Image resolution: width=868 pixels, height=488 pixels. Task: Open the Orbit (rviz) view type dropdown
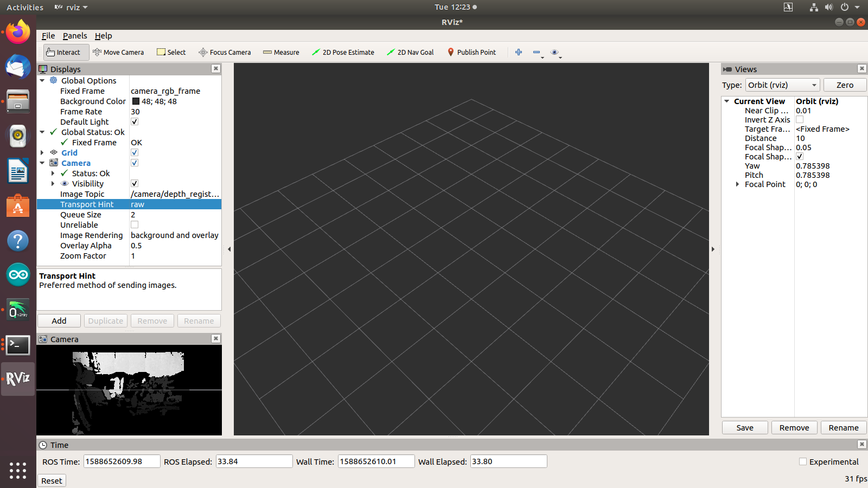tap(782, 85)
